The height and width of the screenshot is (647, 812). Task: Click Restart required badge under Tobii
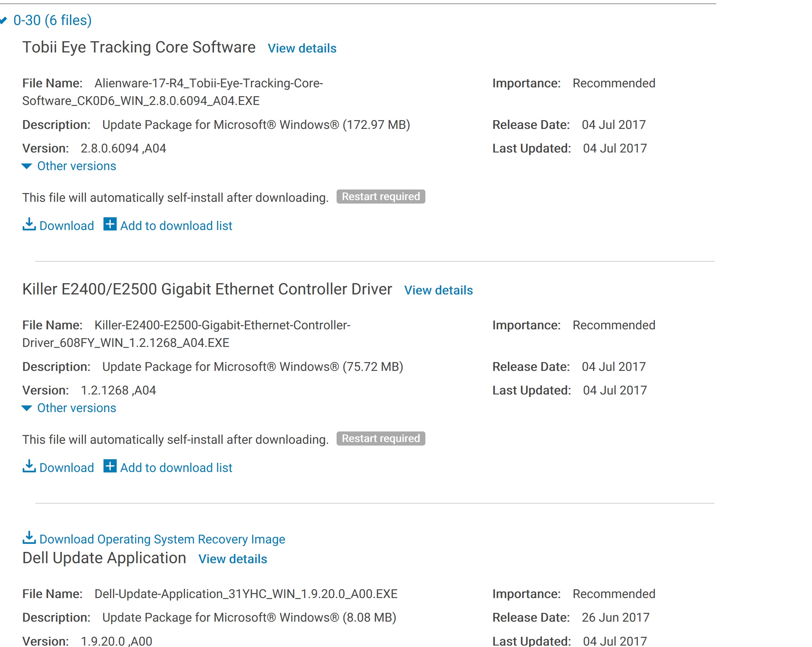[x=381, y=197]
